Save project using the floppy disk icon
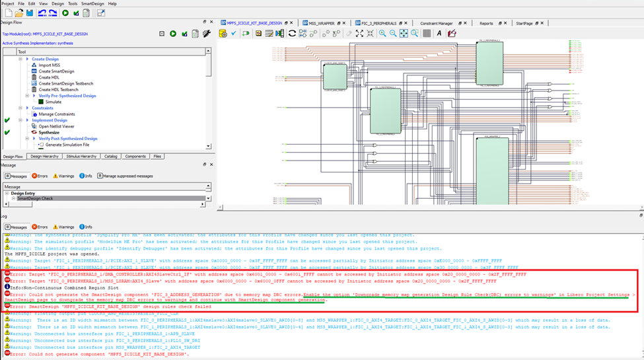Viewport: 644px width, 360px height. pos(30,13)
